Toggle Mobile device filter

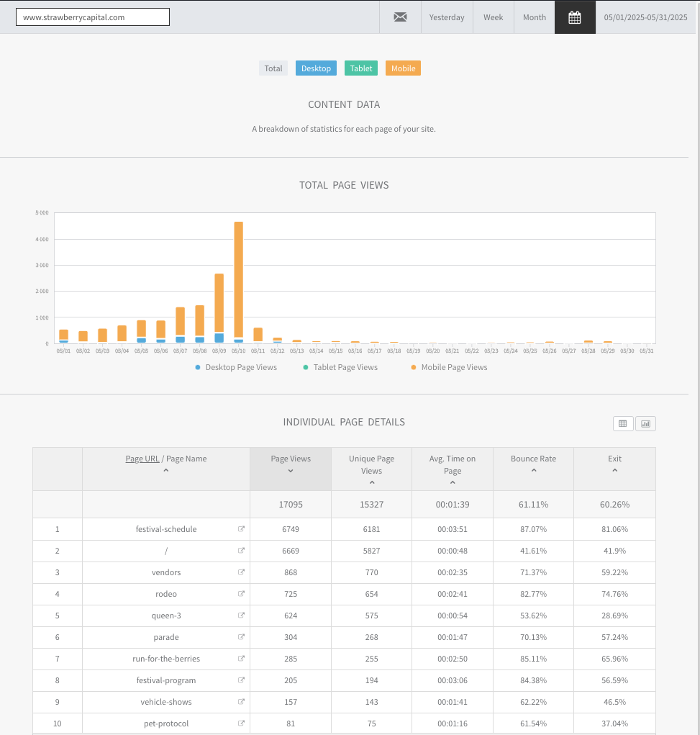[x=403, y=68]
